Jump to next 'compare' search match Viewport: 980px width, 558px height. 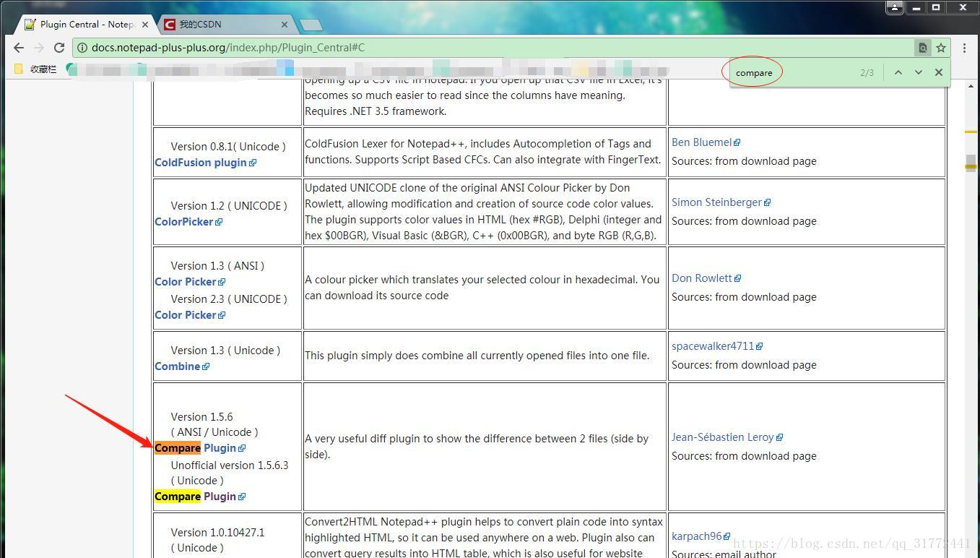tap(919, 72)
